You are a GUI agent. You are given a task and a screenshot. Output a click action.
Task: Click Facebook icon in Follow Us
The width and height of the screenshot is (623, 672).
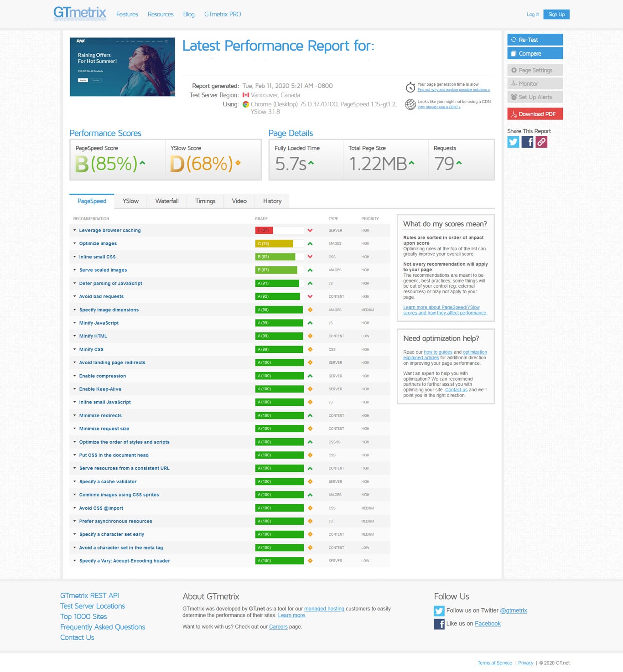click(x=439, y=624)
